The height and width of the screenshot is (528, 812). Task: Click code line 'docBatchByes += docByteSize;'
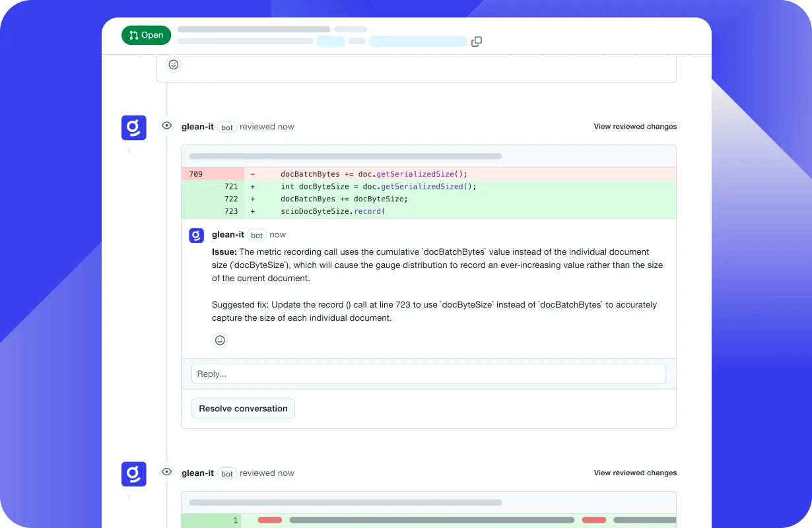tap(344, 199)
